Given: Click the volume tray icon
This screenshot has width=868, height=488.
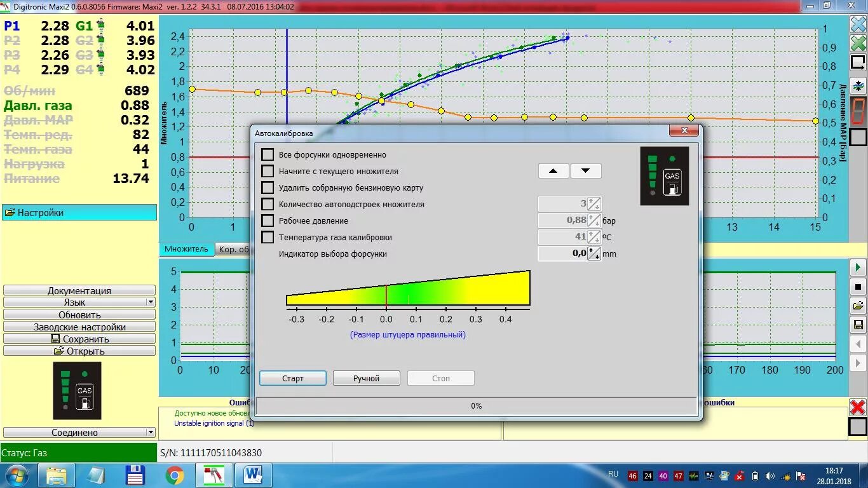Looking at the screenshot, I should pos(770,476).
